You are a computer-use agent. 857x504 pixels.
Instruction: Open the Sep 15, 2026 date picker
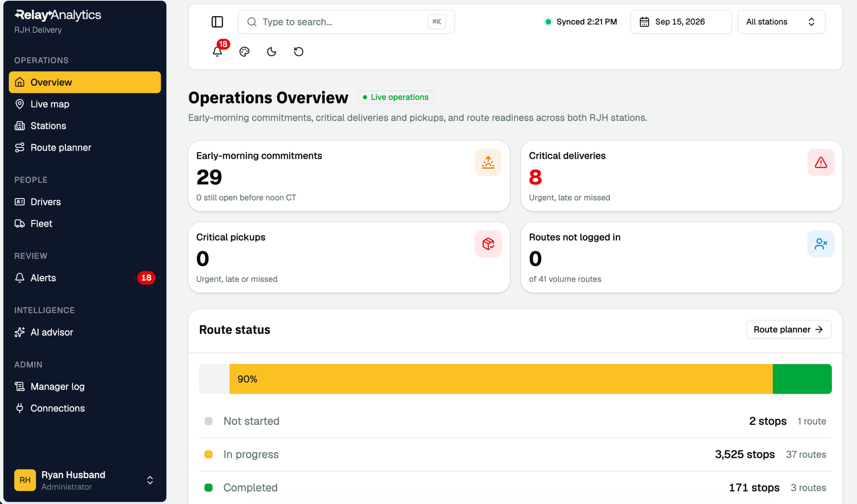[681, 22]
